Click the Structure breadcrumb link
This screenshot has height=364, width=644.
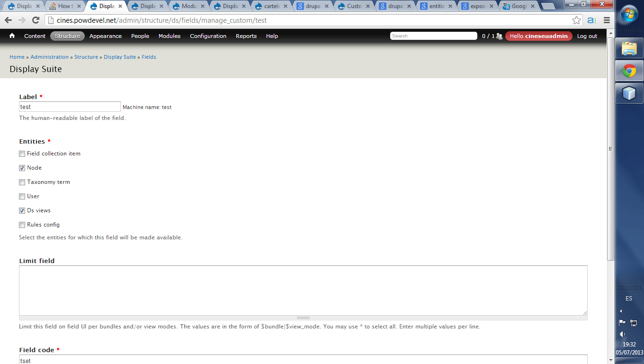point(86,57)
